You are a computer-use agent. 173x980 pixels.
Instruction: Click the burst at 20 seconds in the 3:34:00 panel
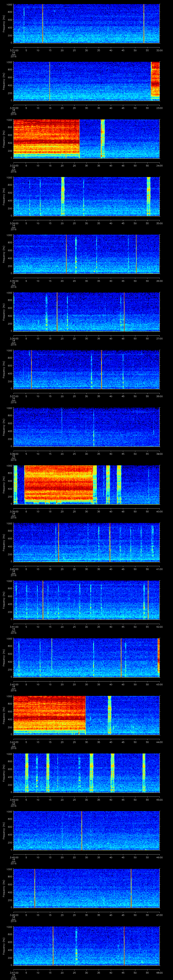[63, 196]
